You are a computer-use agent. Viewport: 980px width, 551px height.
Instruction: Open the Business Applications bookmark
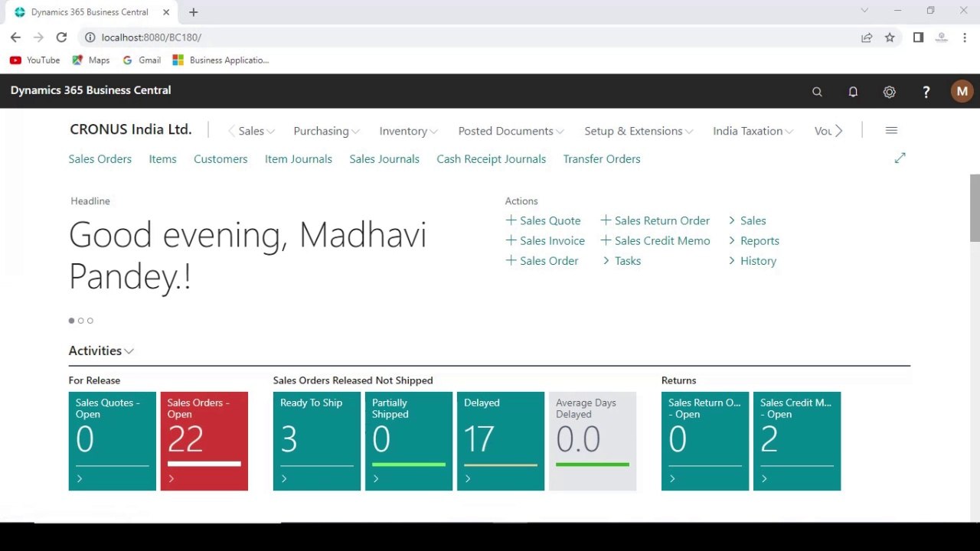[220, 60]
